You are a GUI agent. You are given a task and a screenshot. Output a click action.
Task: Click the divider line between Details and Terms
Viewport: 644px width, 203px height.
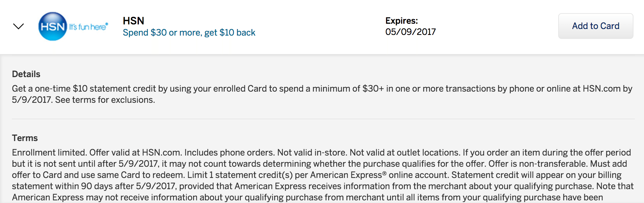click(x=323, y=119)
